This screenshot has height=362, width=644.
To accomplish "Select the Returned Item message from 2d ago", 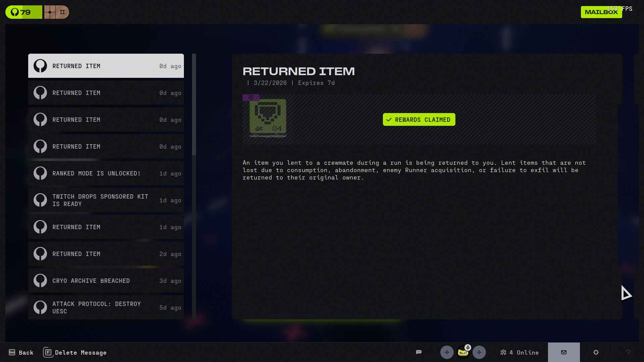I will pos(106,254).
